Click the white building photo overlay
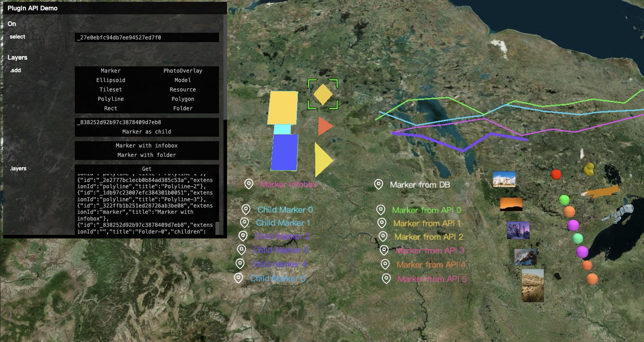This screenshot has width=644, height=342. point(504,179)
